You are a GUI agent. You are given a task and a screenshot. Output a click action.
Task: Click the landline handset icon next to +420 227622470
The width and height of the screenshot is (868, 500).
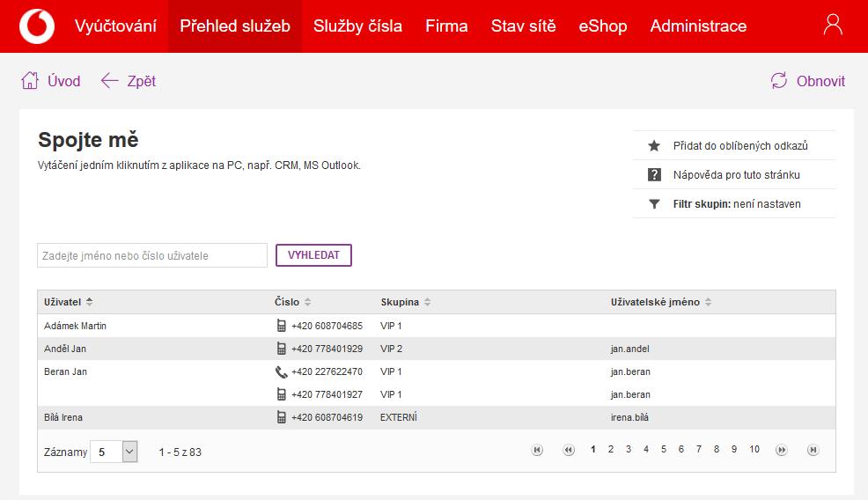281,372
